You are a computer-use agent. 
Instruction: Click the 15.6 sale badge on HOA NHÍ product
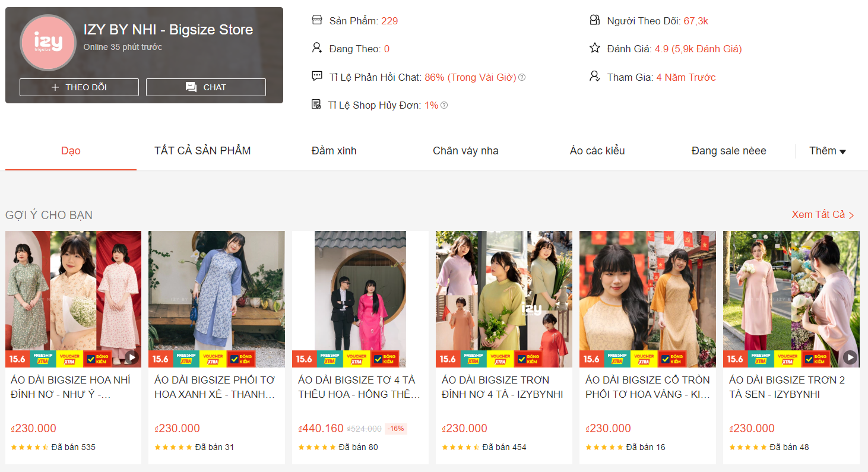[17, 359]
